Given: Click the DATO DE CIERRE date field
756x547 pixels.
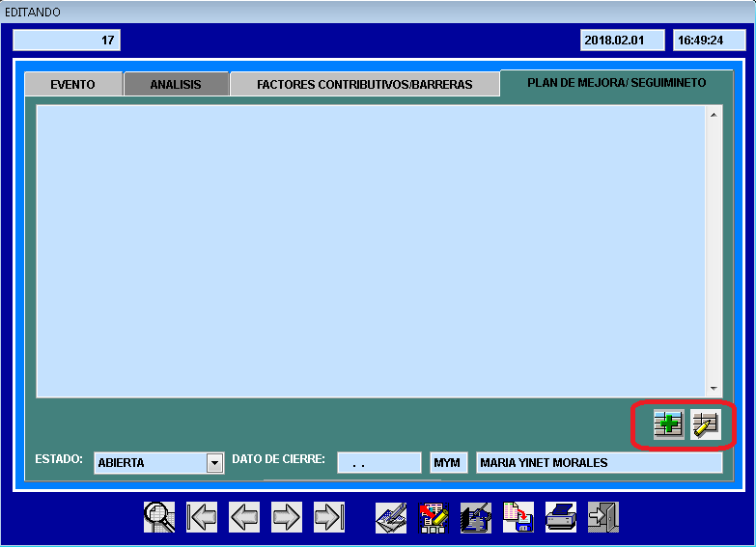Looking at the screenshot, I should pos(378,463).
